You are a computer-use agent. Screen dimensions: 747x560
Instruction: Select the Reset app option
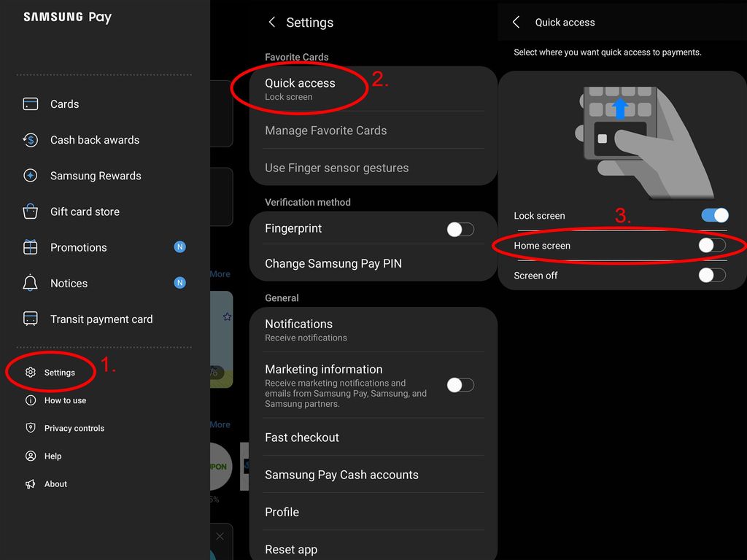[291, 549]
